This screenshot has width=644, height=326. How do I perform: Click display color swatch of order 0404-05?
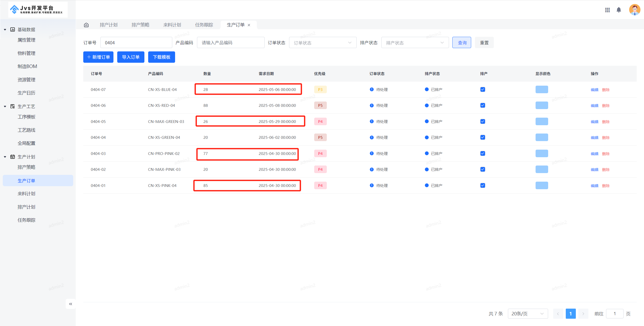click(542, 121)
